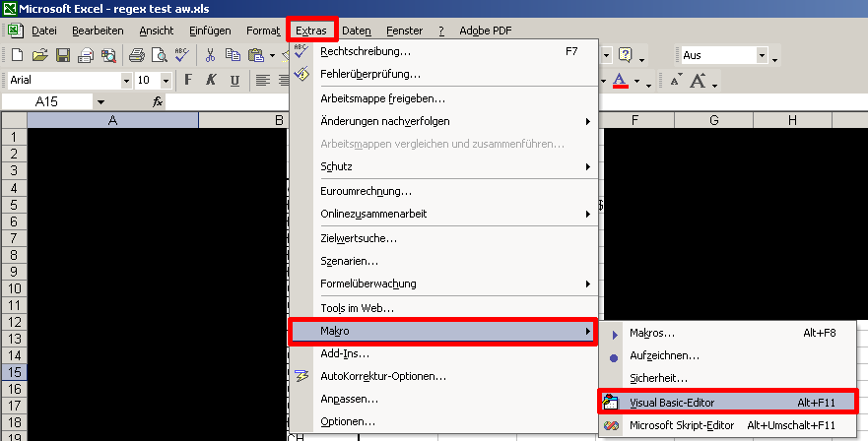Choose Add-Ins... entry

point(443,353)
